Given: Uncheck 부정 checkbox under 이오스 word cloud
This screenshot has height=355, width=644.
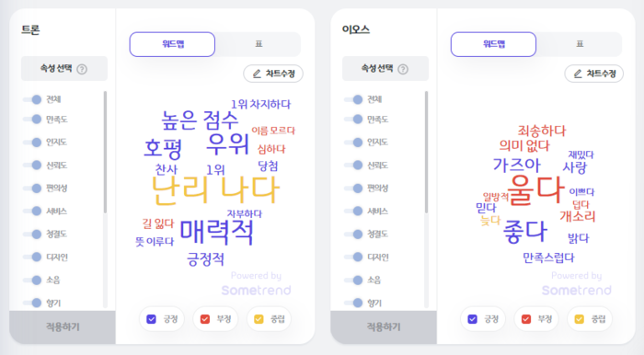Looking at the screenshot, I should click(x=526, y=319).
